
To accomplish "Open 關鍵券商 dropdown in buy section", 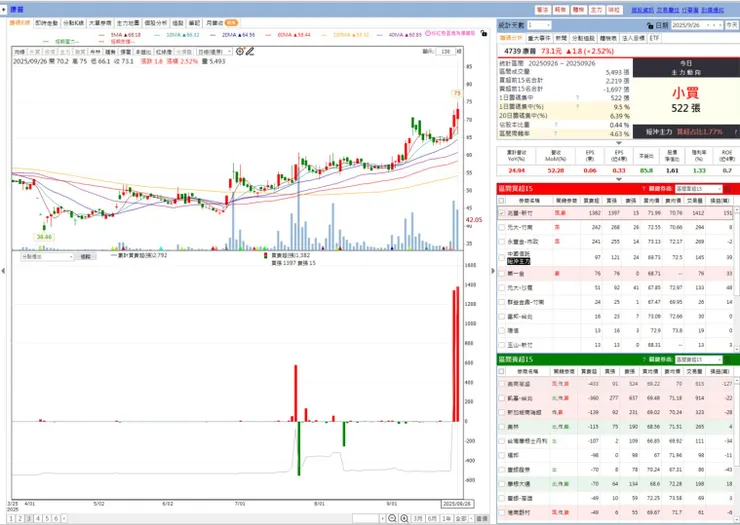I will (698, 189).
